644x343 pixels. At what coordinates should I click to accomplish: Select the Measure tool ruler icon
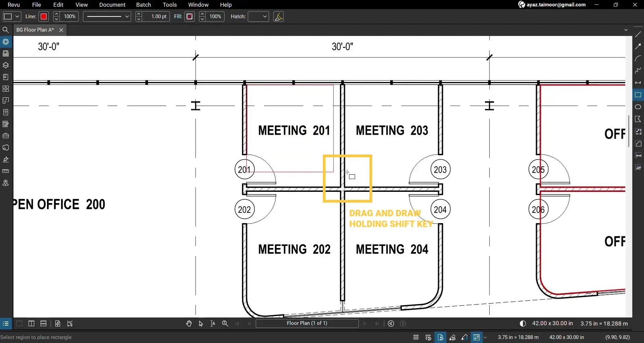[6, 171]
